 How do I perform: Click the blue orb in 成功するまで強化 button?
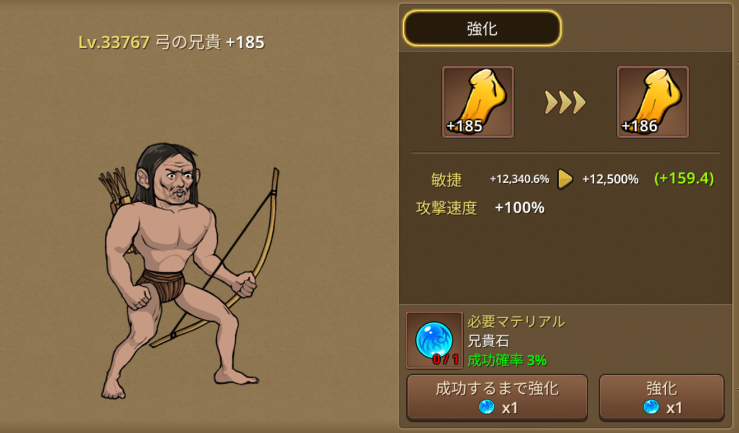486,407
